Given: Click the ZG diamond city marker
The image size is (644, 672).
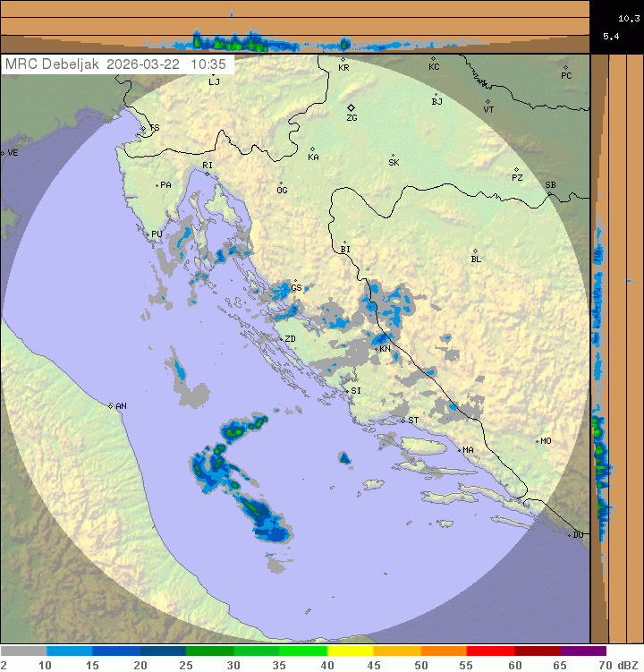Looking at the screenshot, I should pos(352,107).
